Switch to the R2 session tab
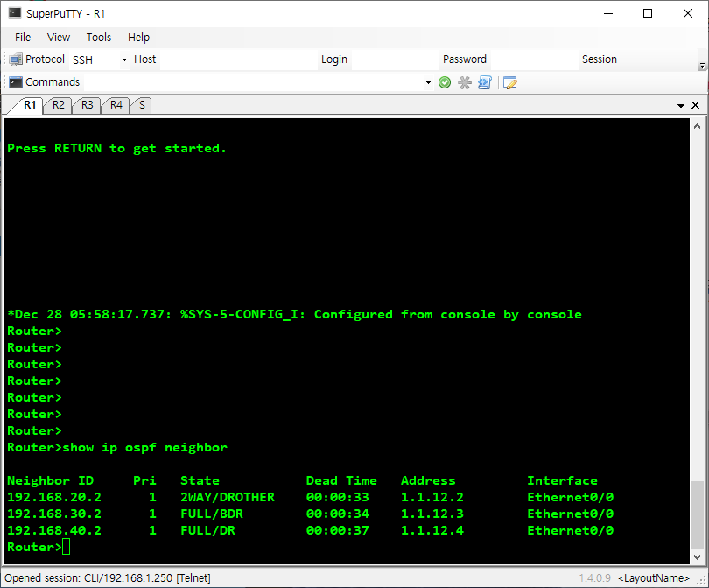Image resolution: width=709 pixels, height=588 pixels. coord(58,105)
